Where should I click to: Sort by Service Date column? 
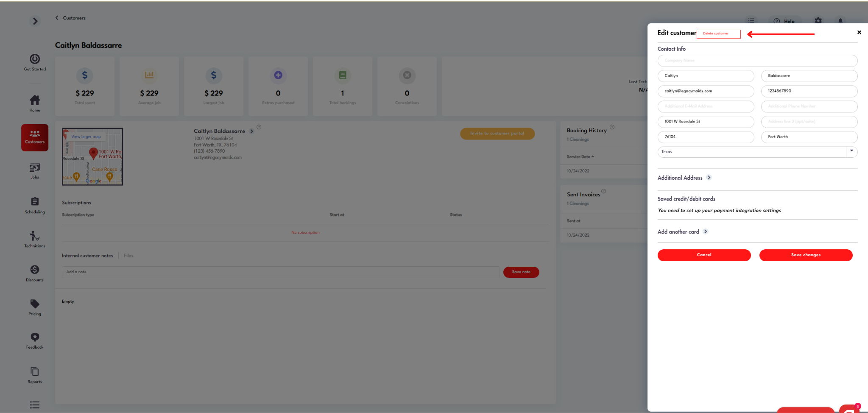coord(580,157)
